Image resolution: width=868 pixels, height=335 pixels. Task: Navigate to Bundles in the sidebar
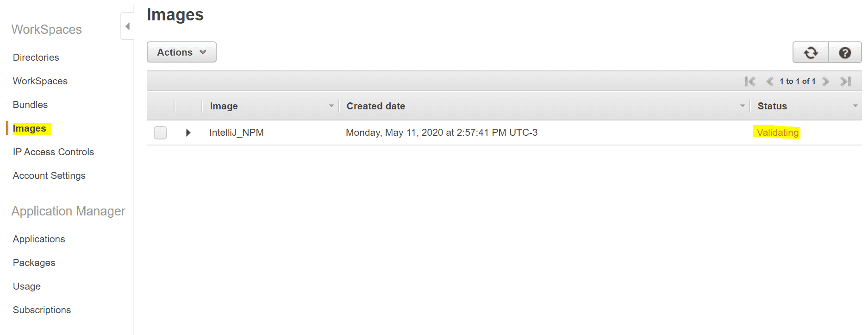31,105
